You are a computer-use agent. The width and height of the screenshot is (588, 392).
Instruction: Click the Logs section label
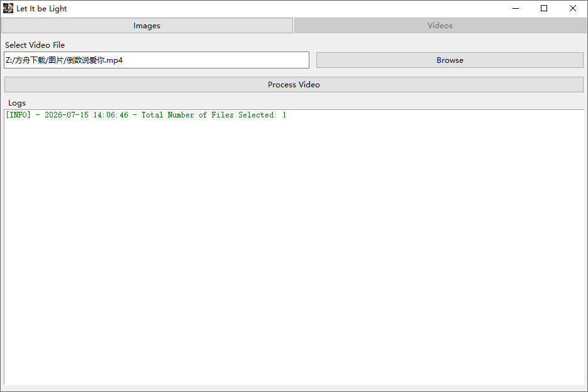pyautogui.click(x=17, y=103)
